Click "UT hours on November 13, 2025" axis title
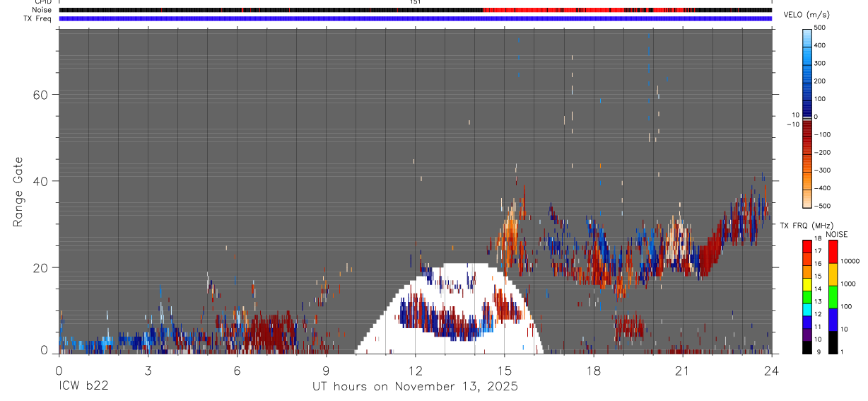This screenshot has height=401, width=868. coord(416,387)
